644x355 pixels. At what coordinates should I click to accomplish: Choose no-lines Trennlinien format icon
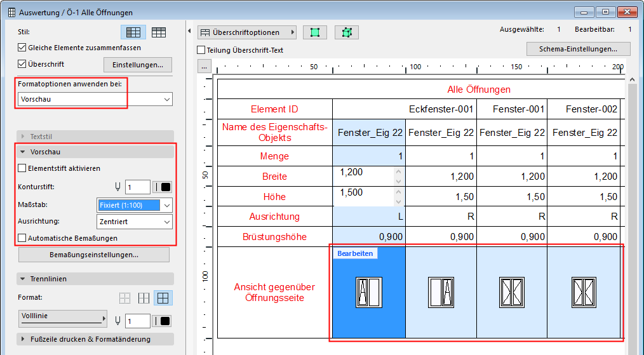[125, 298]
